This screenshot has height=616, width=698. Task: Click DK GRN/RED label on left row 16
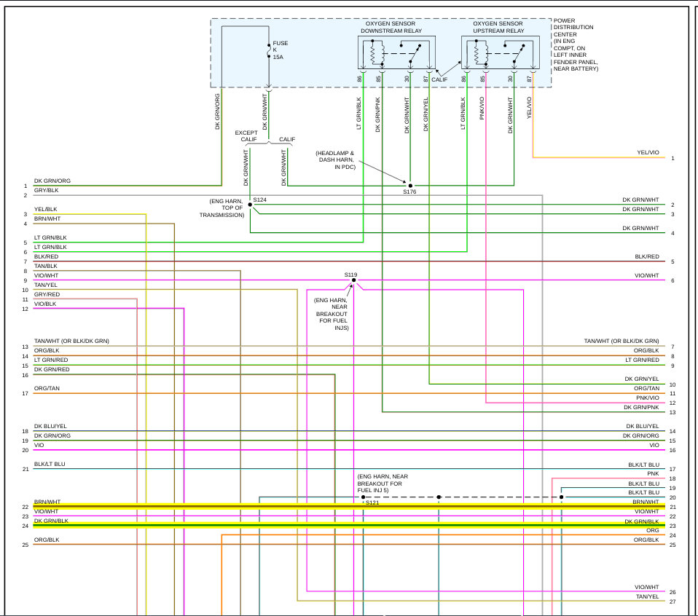(52, 369)
